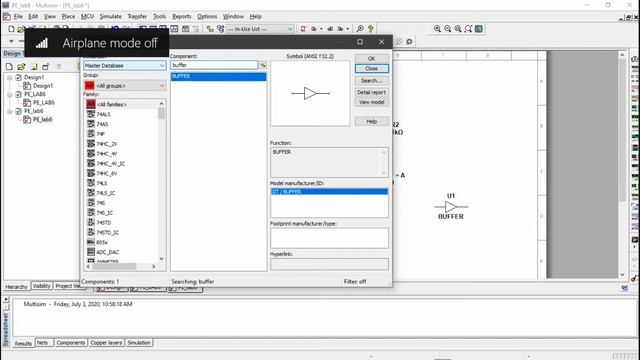Toggle the PE_lab6 lowercase checkbox in tree

pos(18,111)
